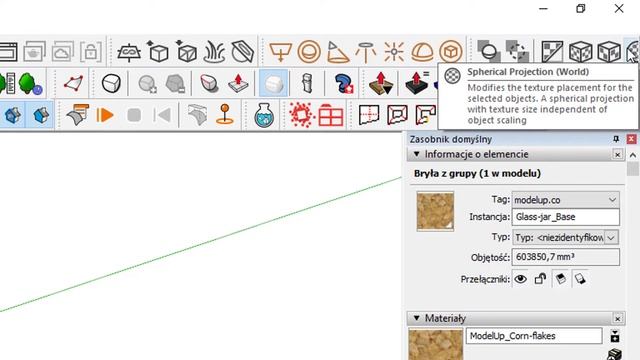The height and width of the screenshot is (360, 640).
Task: Click the grayed sphere-plus solid tool
Action: 147,84
